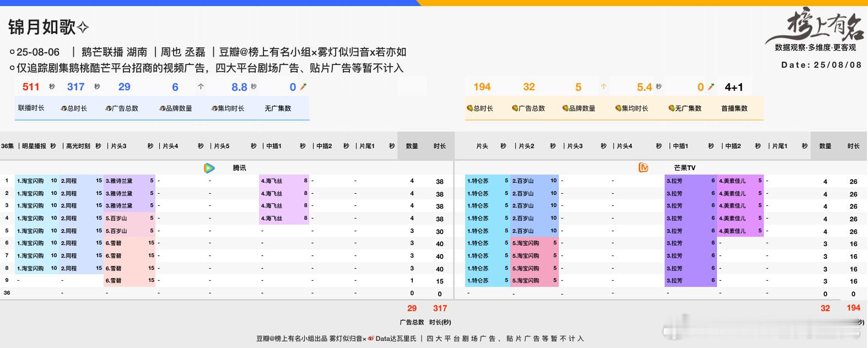Click Tencent row 6 duration value 40
Image resolution: width=868 pixels, height=348 pixels.
440,243
